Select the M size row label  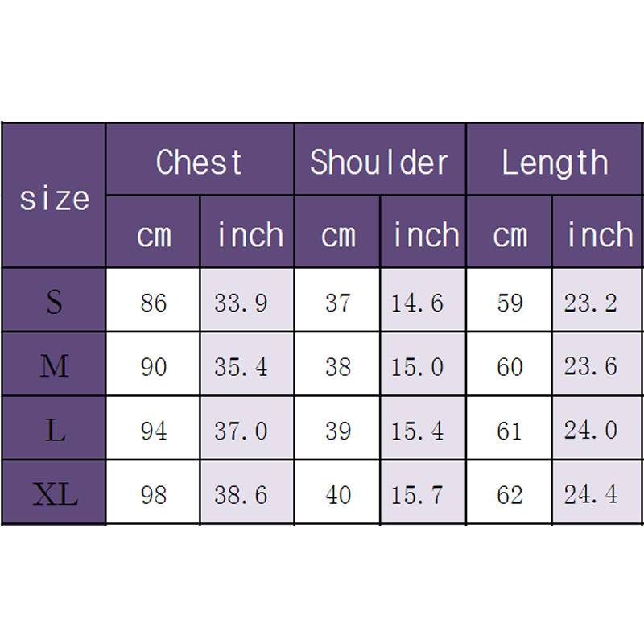[x=54, y=366]
